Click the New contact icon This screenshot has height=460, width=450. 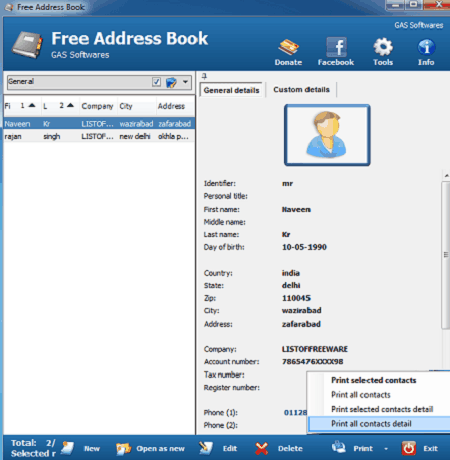tap(68, 448)
